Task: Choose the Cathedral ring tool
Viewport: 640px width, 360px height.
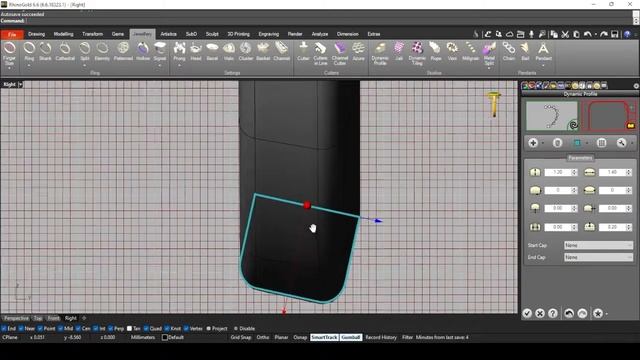Action: (65, 52)
